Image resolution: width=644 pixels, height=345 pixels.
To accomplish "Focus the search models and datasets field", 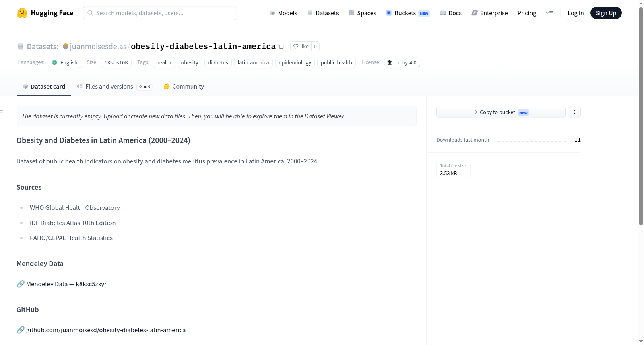I will point(160,13).
